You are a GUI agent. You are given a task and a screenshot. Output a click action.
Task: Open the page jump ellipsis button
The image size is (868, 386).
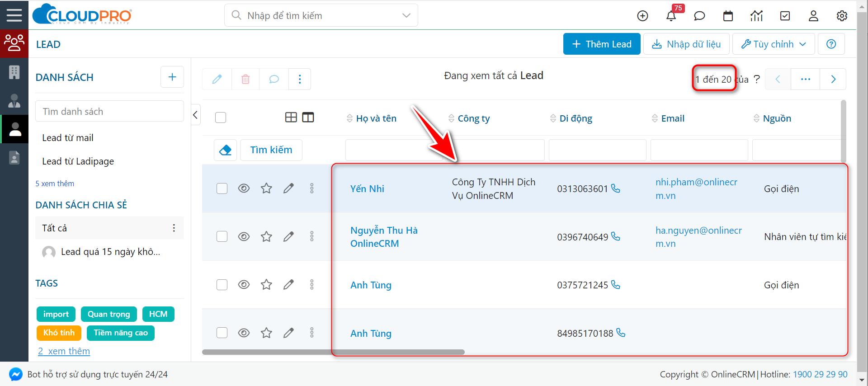805,79
